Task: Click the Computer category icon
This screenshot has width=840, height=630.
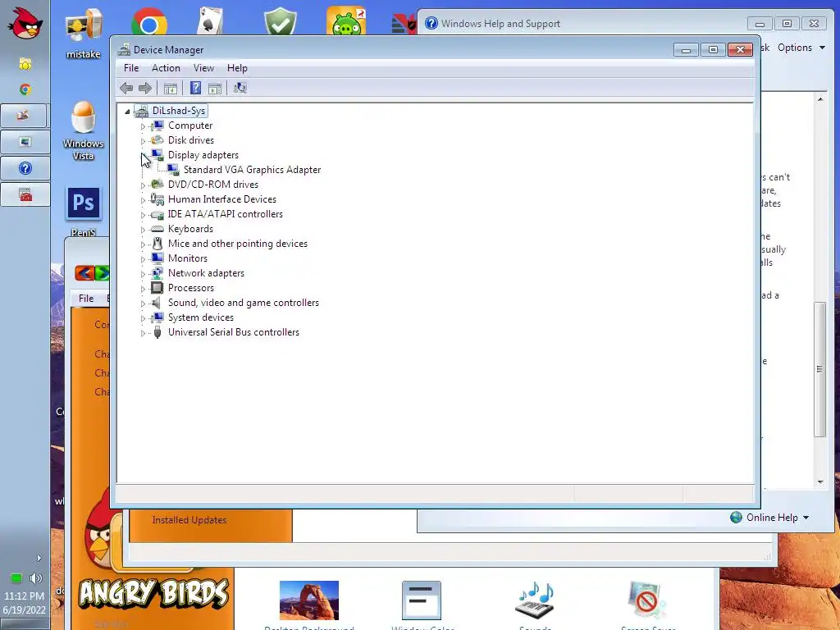Action: 157,126
